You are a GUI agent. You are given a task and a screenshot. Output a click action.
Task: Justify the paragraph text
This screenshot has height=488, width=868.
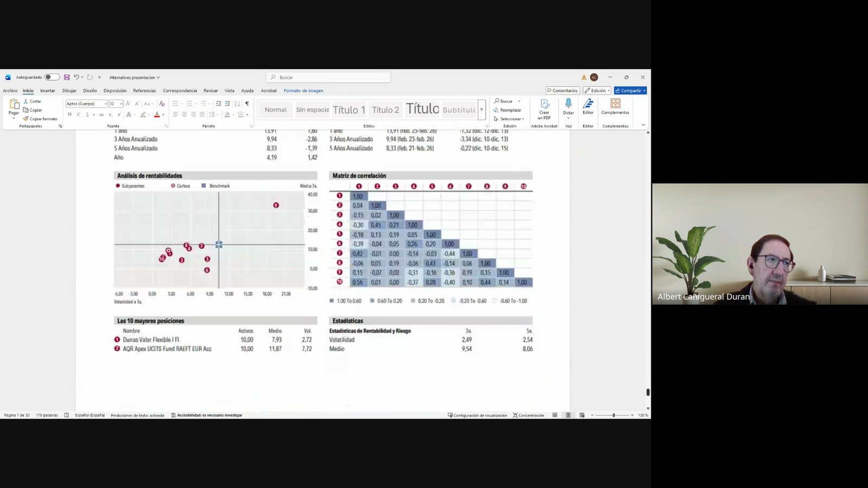202,115
